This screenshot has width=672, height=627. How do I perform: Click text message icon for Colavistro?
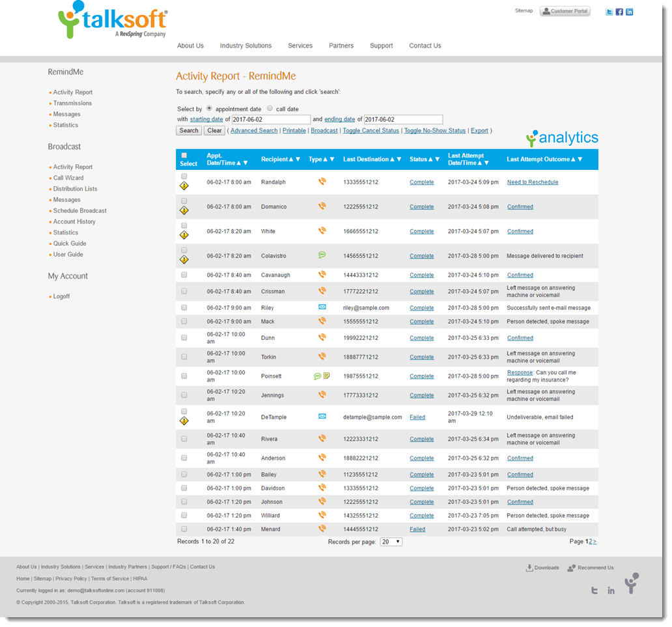click(x=322, y=255)
